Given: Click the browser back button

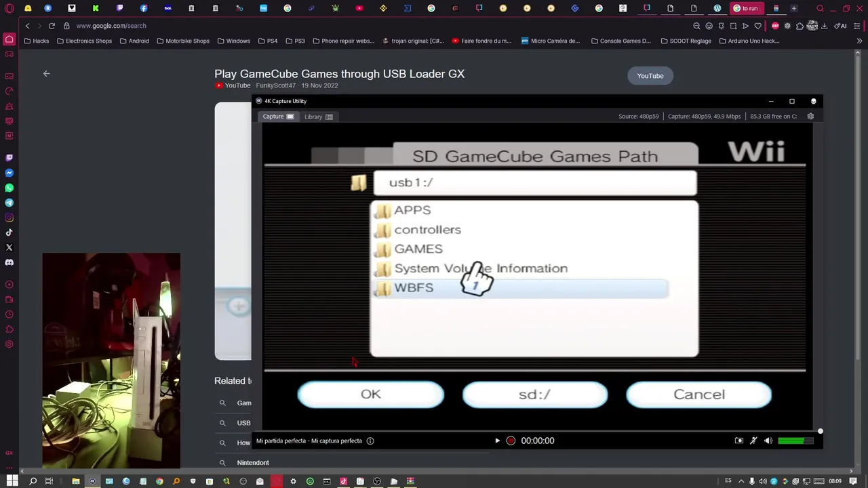Looking at the screenshot, I should pyautogui.click(x=27, y=26).
